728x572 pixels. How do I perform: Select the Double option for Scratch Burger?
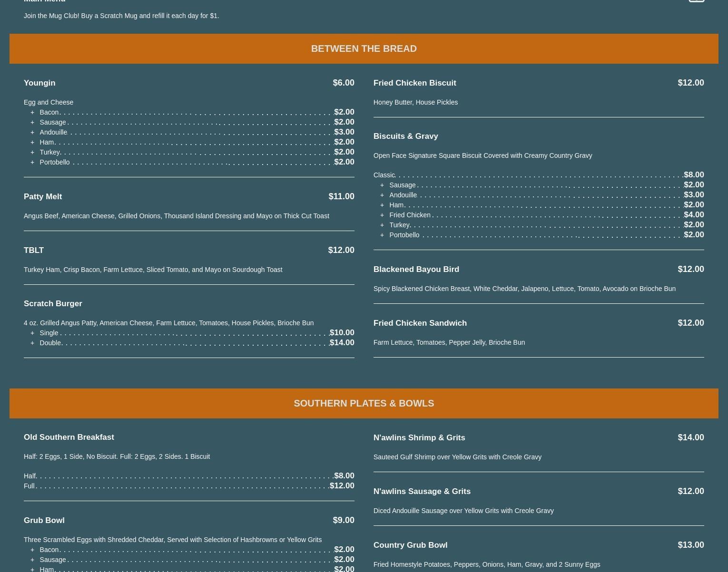click(50, 343)
